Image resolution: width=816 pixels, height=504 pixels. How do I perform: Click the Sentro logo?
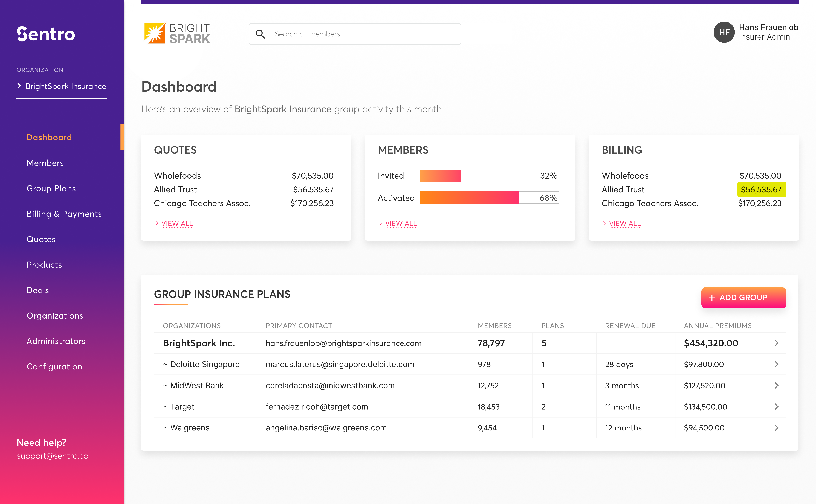coord(46,34)
